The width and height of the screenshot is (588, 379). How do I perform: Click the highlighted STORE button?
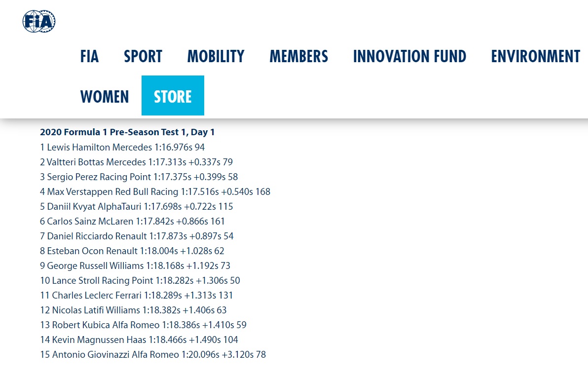tap(173, 96)
